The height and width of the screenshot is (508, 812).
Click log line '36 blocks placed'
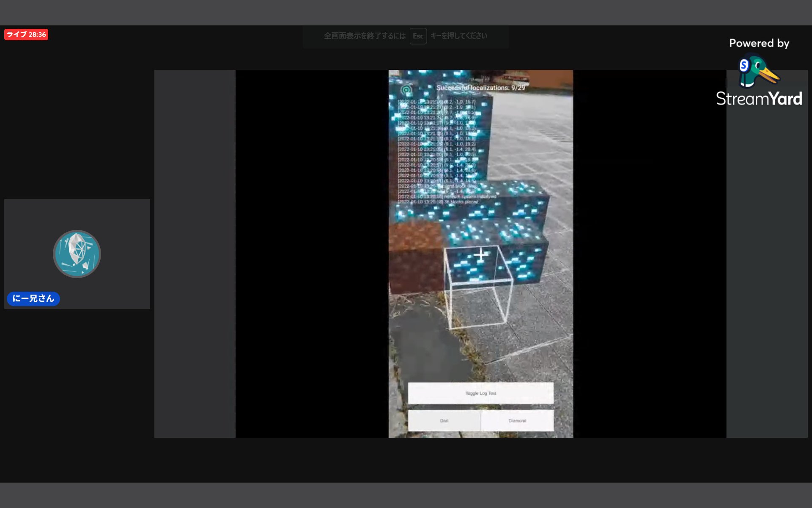(438, 202)
